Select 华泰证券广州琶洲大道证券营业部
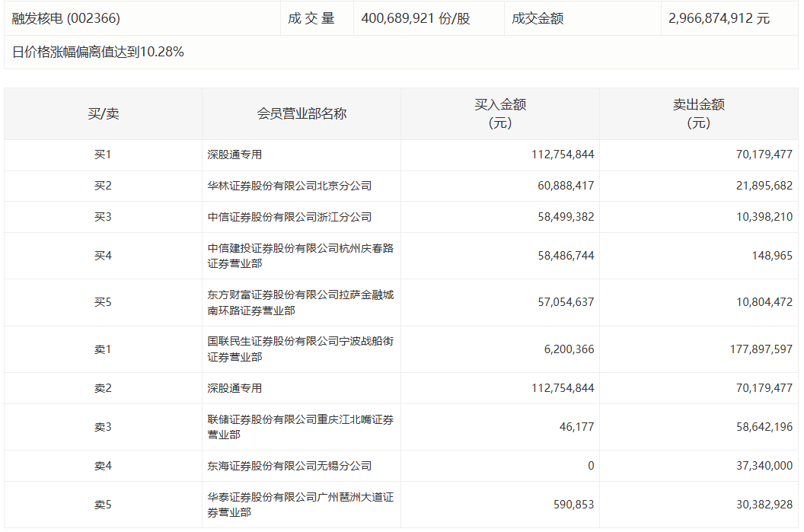 (300, 505)
